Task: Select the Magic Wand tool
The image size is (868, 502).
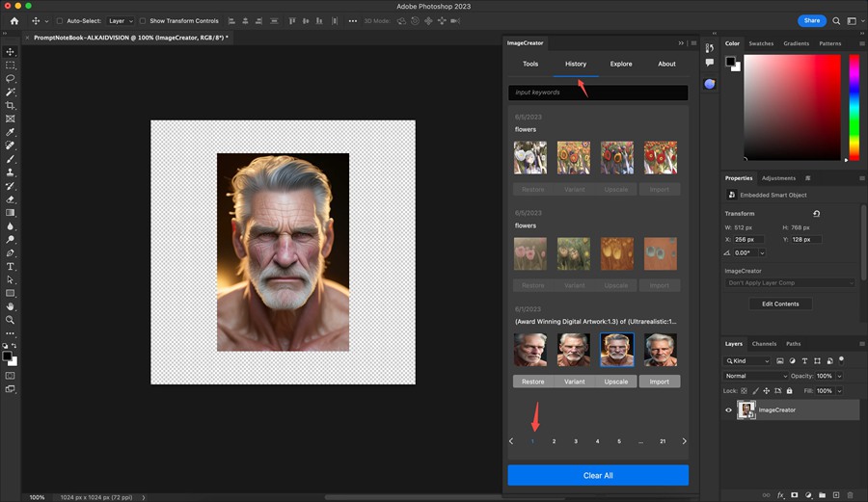Action: pos(10,92)
